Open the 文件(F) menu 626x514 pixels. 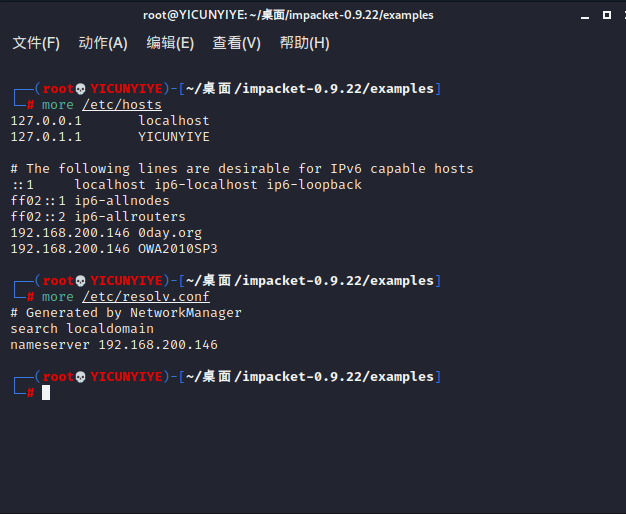36,43
